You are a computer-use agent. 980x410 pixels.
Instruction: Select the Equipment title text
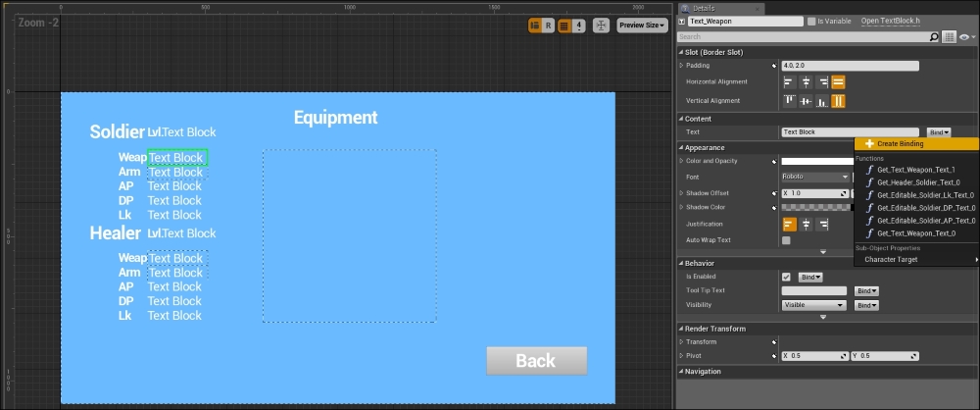[x=335, y=118]
